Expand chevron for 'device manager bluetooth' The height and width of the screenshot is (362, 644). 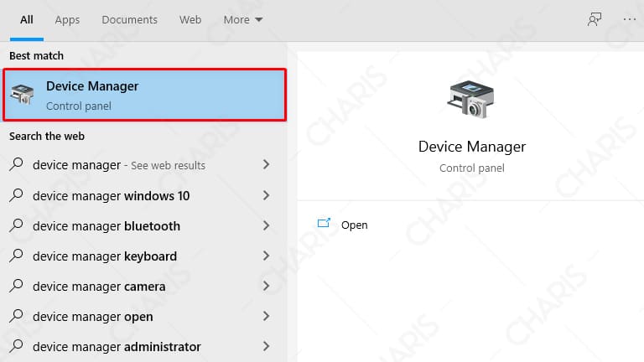coord(266,225)
